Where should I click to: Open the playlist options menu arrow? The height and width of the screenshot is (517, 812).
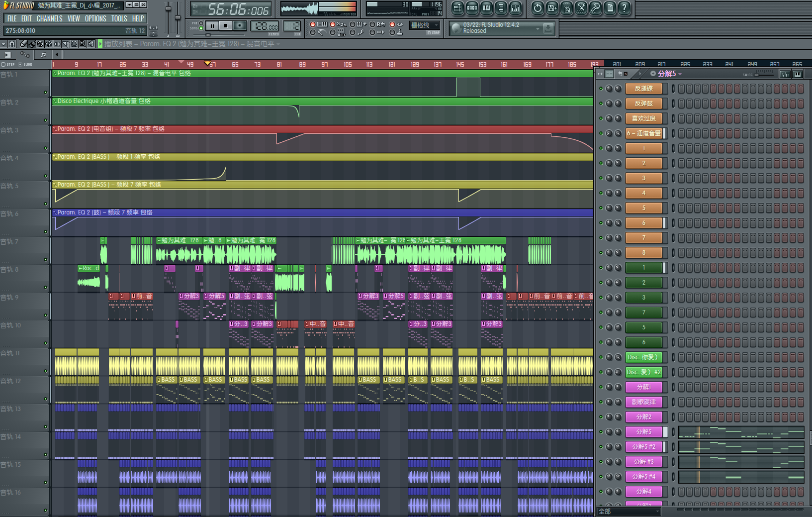(x=3, y=44)
